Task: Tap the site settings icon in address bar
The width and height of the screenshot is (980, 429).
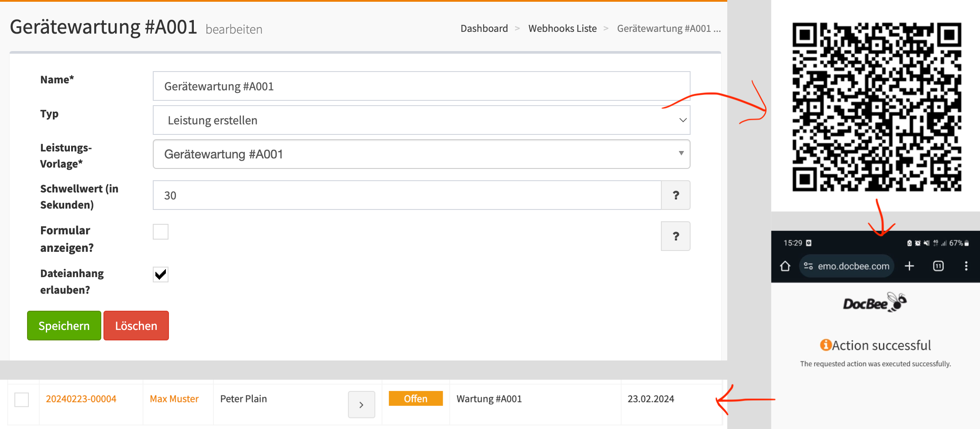Action: 808,266
